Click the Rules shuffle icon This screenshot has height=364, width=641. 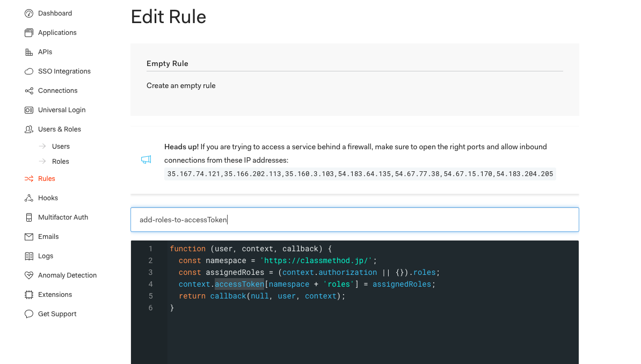28,179
